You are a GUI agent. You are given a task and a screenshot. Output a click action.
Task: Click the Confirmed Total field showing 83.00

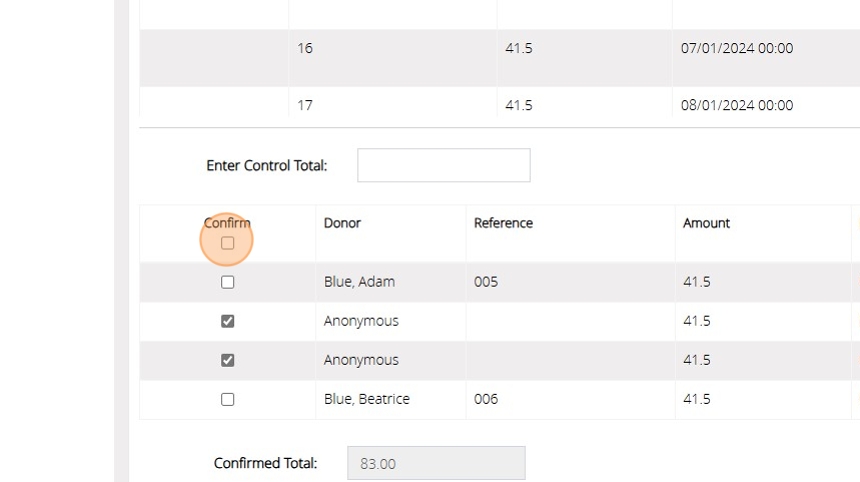pyautogui.click(x=436, y=464)
